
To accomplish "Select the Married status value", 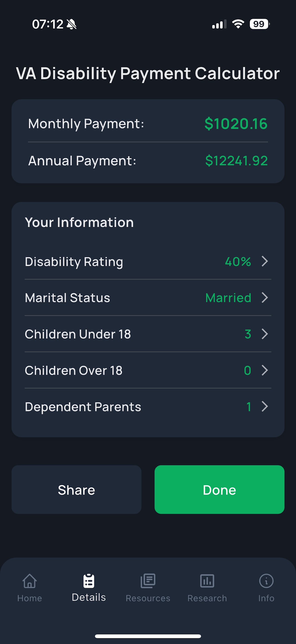I will (x=228, y=298).
